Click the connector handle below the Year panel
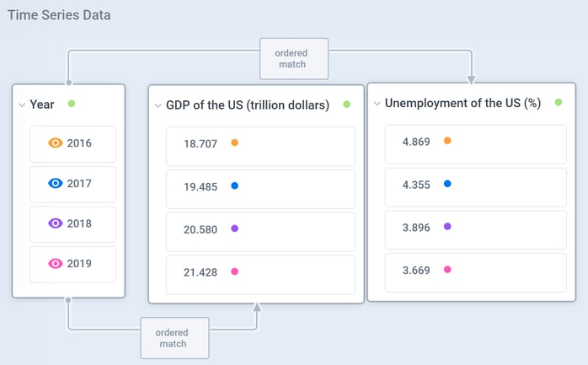The image size is (588, 365). tap(68, 300)
